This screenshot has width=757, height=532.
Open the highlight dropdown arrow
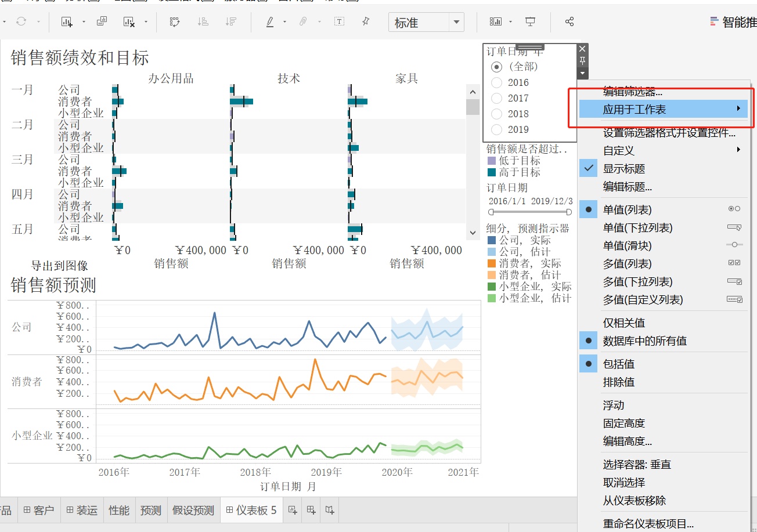click(284, 22)
